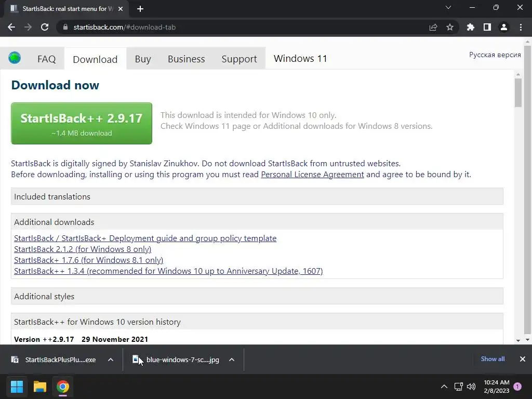Open the Windows 11 tab
Image resolution: width=532 pixels, height=399 pixels.
[x=300, y=59]
